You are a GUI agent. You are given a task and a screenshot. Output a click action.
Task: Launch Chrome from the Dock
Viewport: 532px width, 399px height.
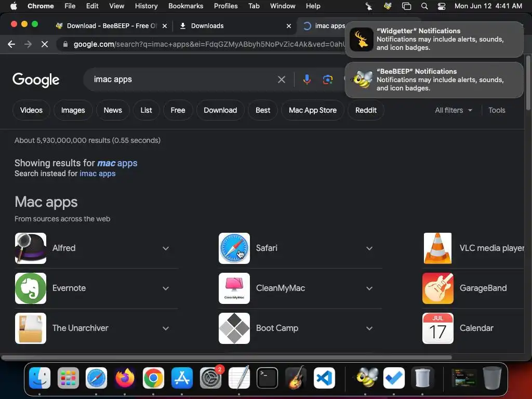click(153, 378)
